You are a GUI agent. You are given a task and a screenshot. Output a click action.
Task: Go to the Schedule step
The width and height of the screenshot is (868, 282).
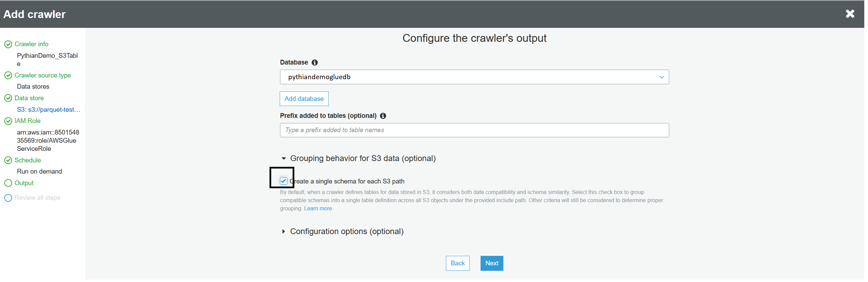click(28, 160)
